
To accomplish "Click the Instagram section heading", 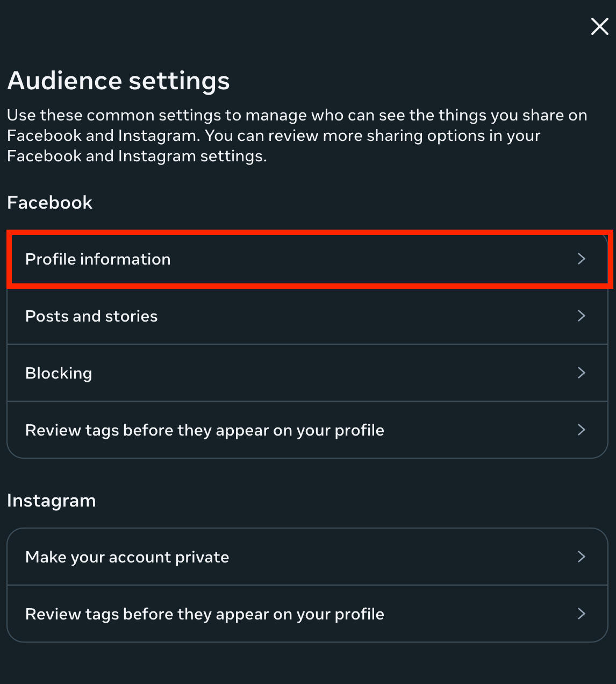I will coord(51,501).
